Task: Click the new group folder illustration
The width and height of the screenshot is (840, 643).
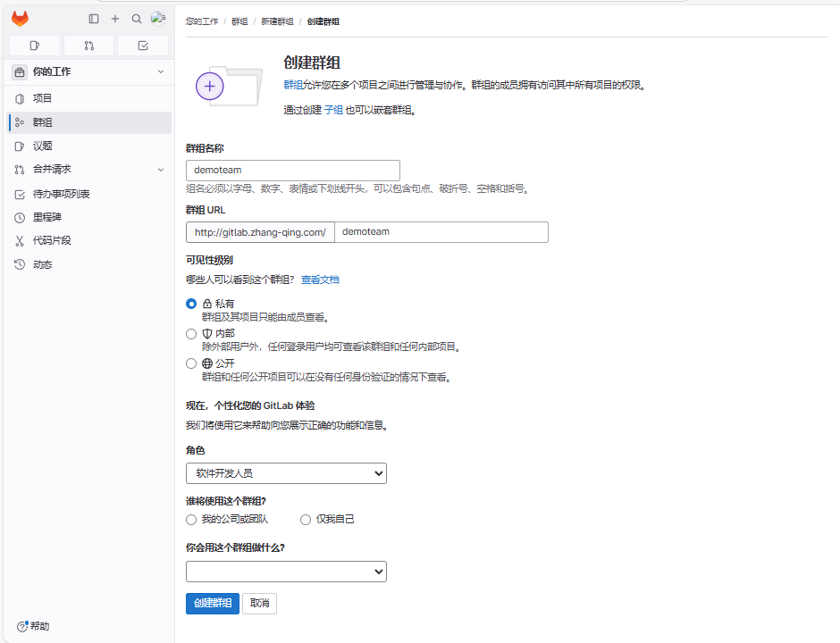Action: [x=230, y=86]
